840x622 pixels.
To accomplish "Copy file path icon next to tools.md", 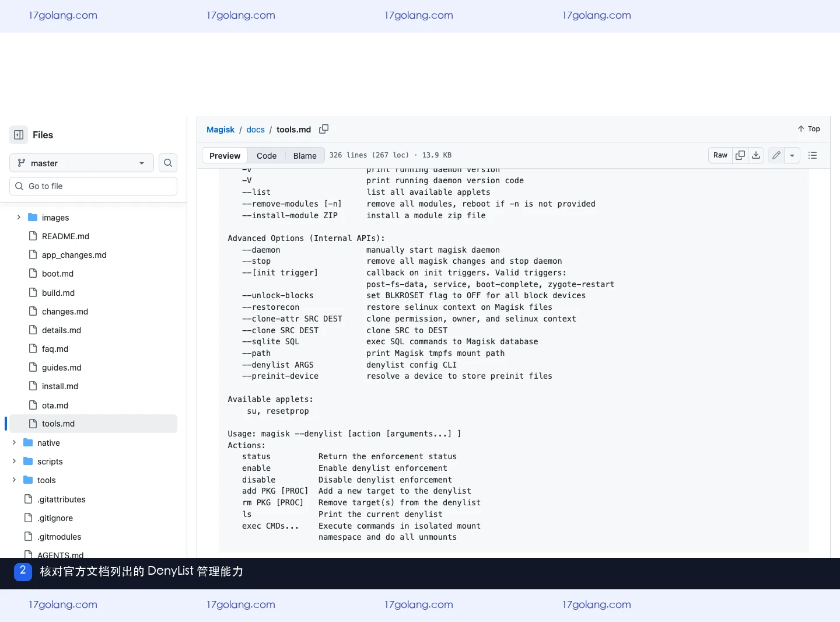I will tap(324, 129).
